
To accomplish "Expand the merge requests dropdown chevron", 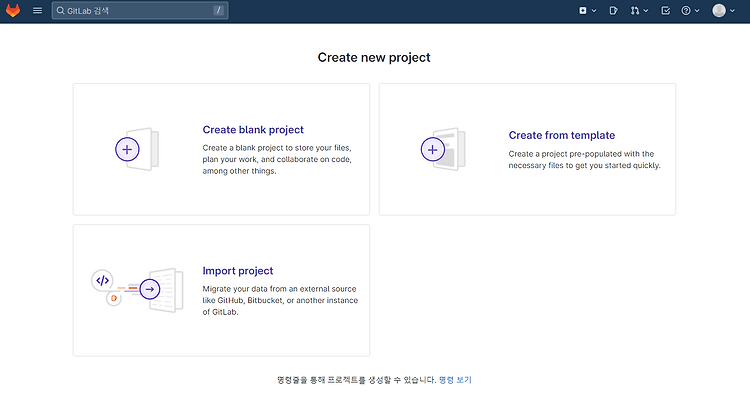I will (x=646, y=11).
